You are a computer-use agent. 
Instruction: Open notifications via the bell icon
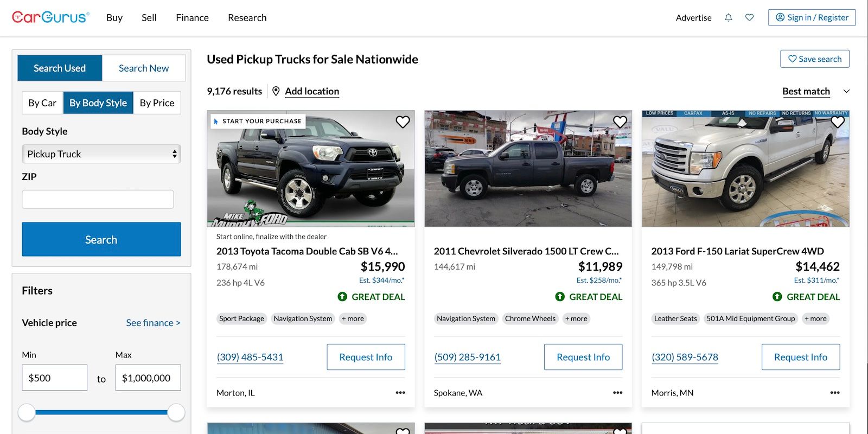coord(727,17)
